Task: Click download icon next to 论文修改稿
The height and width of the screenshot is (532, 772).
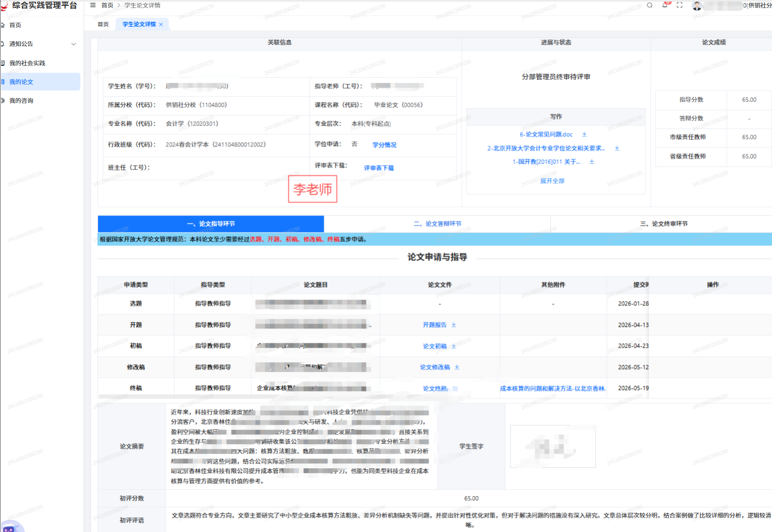Action: pyautogui.click(x=457, y=368)
